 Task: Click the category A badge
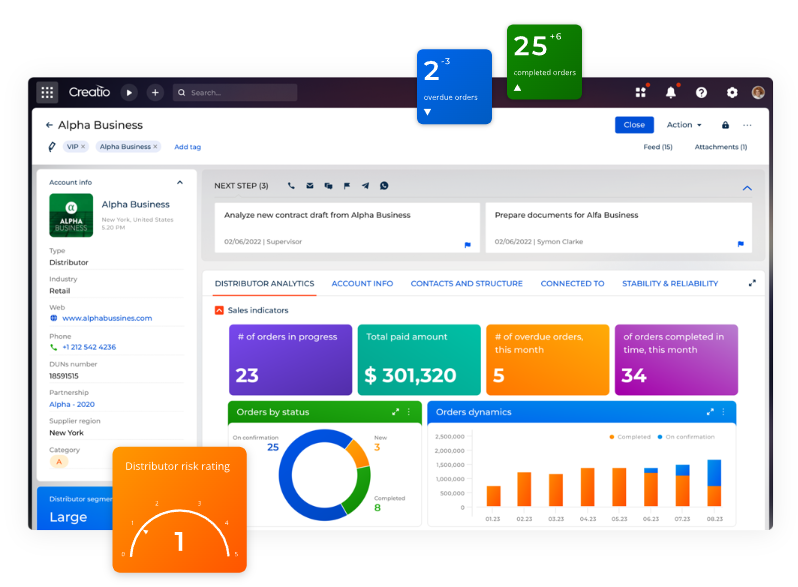point(59,462)
